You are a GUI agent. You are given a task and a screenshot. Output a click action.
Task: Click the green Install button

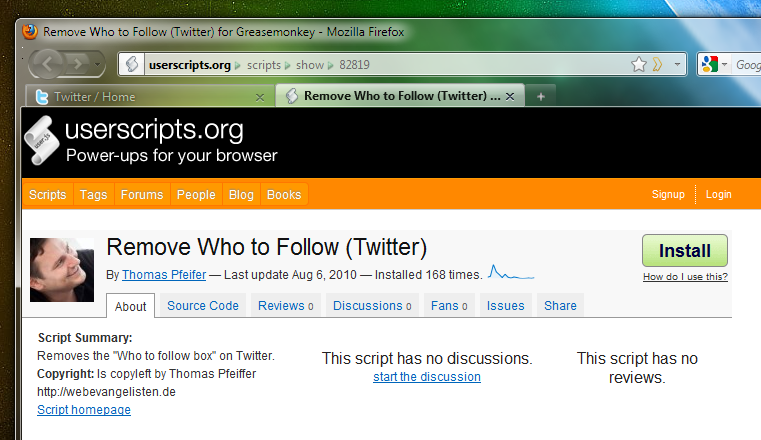click(x=685, y=251)
